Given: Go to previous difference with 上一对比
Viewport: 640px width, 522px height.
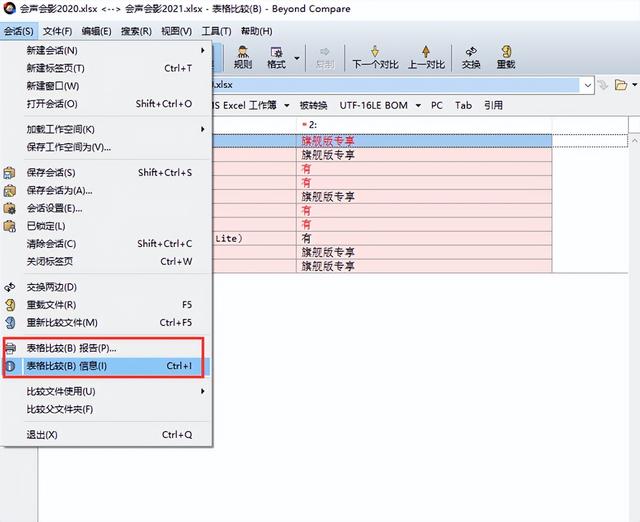Looking at the screenshot, I should 426,57.
